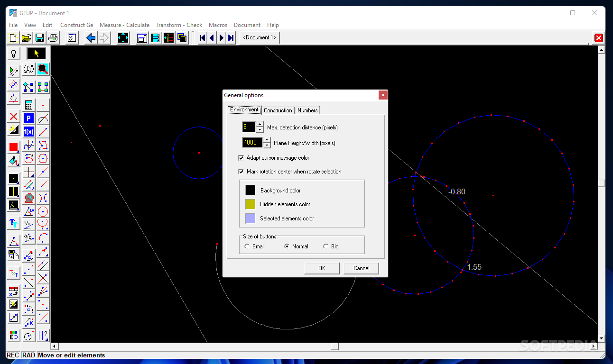The image size is (613, 364).
Task: Select the f(x) function tool
Action: click(x=28, y=132)
